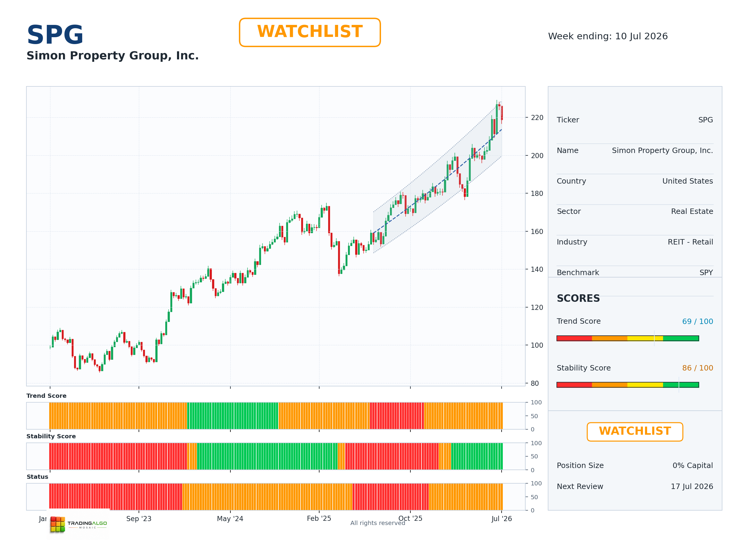The image size is (756, 540).
Task: Click the Benchmark value SPY
Action: (x=706, y=273)
